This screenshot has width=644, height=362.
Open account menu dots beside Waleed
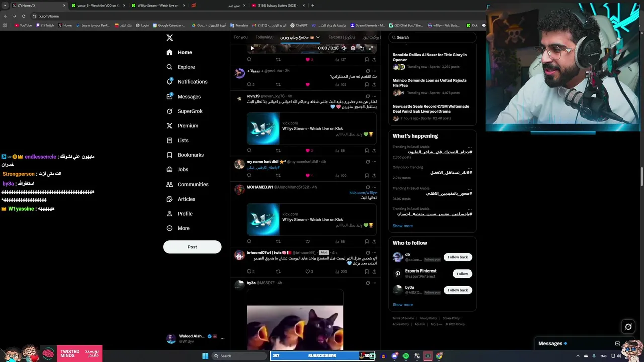pos(222,338)
